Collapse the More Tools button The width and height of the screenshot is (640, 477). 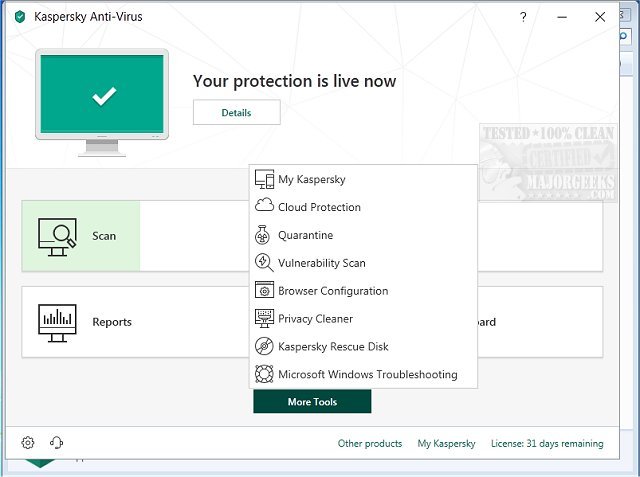[312, 402]
